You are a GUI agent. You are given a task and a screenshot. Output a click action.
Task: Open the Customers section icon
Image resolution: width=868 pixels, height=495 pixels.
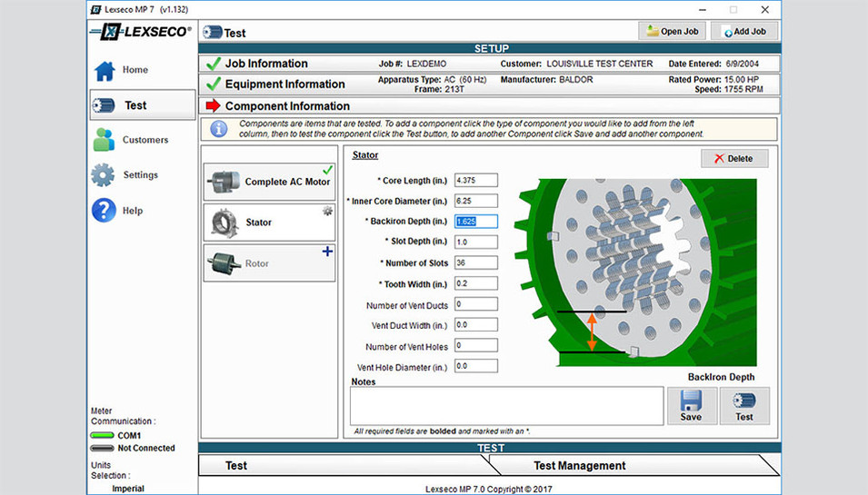click(104, 139)
